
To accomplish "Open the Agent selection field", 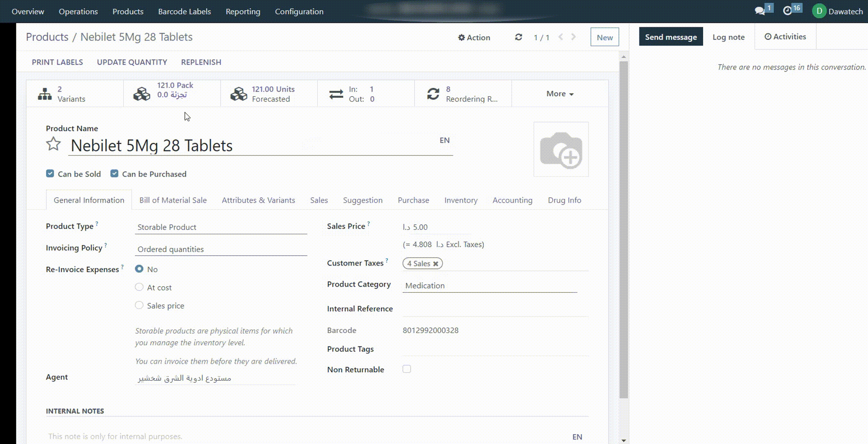I will 215,378.
